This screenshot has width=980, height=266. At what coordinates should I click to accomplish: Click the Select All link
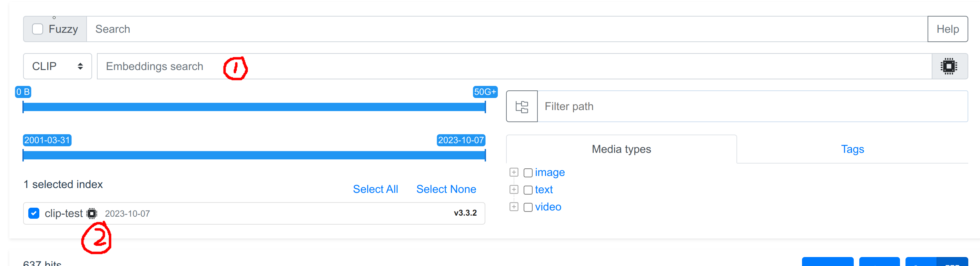375,189
